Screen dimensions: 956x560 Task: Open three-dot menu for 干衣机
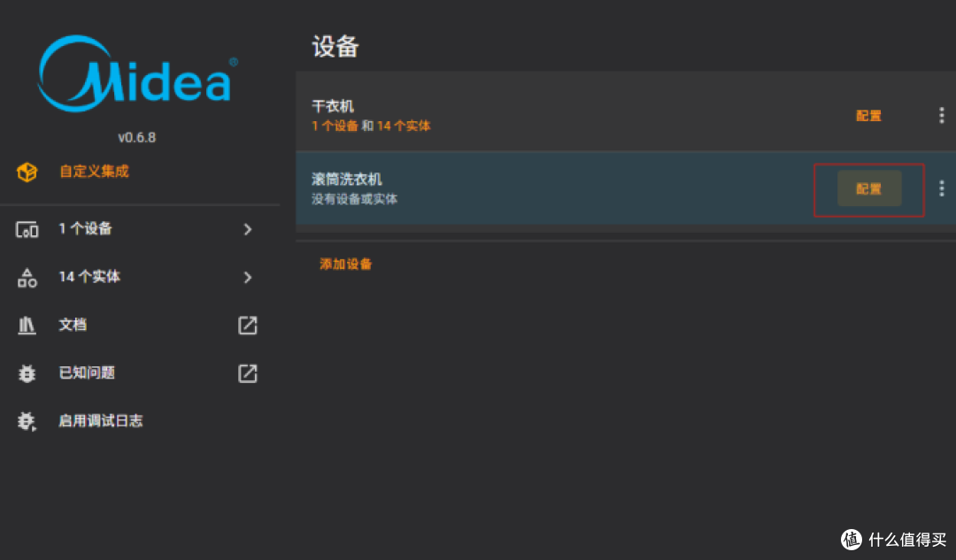click(x=941, y=115)
